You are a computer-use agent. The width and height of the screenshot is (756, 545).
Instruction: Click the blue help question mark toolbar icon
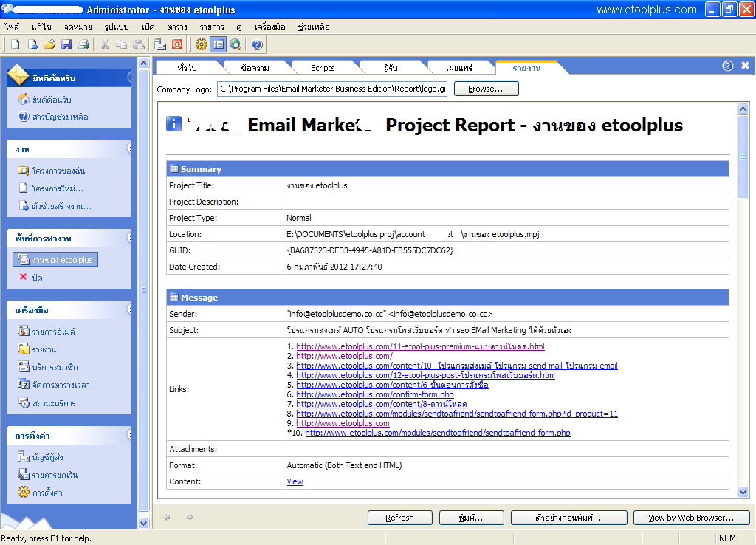point(257,44)
